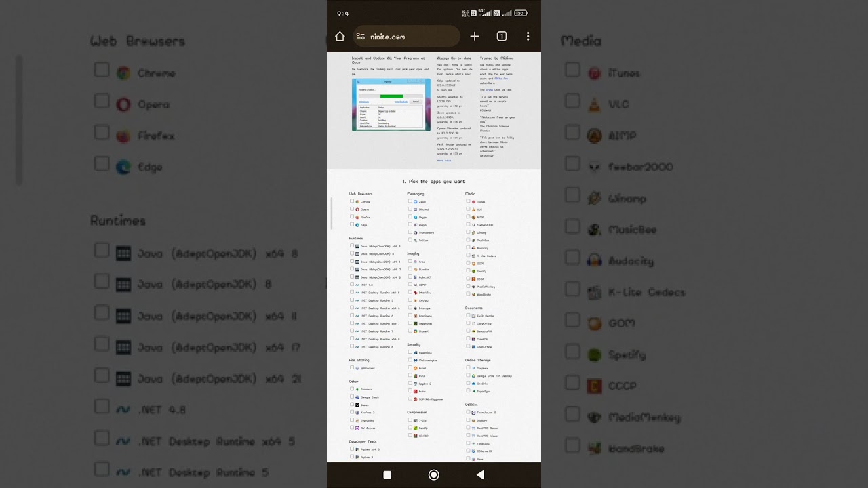The image size is (868, 488).
Task: Click the TeamViewer 15 app icon
Action: tap(474, 413)
